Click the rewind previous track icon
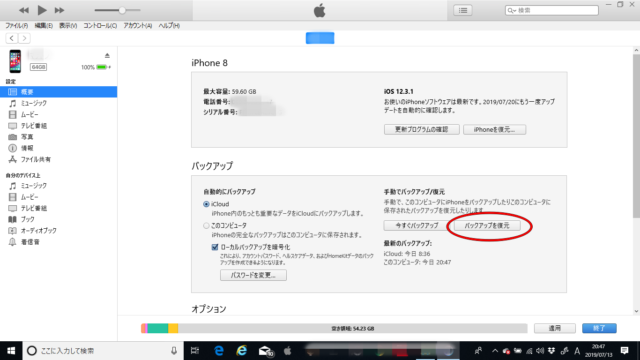Viewport: 640px width, 360px height. [24, 10]
